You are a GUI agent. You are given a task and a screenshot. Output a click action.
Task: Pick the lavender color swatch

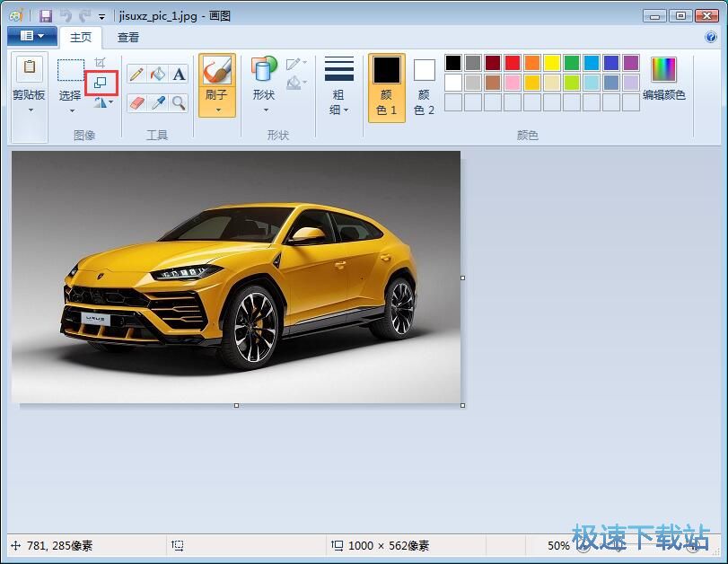click(631, 83)
